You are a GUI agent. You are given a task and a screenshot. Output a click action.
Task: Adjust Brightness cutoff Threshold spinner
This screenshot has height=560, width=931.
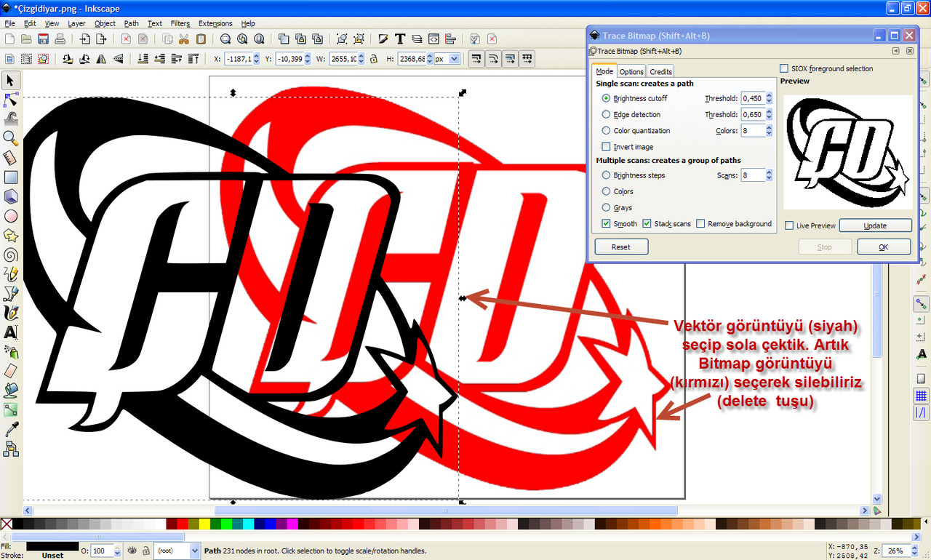(768, 98)
